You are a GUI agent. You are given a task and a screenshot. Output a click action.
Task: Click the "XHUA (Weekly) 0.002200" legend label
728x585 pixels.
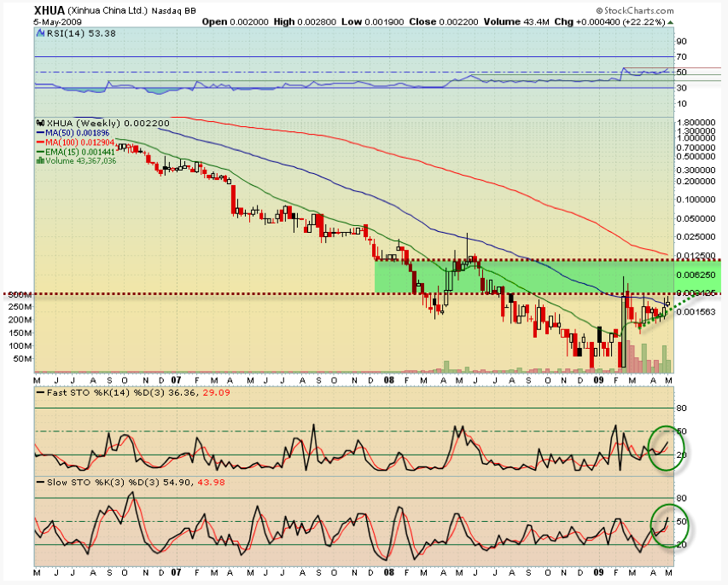click(108, 124)
